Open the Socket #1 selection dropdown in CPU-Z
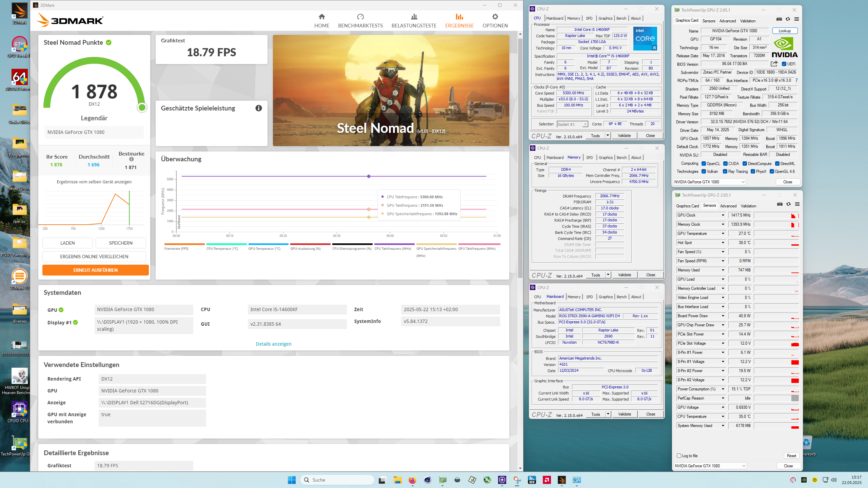The height and width of the screenshot is (488, 868). click(572, 124)
